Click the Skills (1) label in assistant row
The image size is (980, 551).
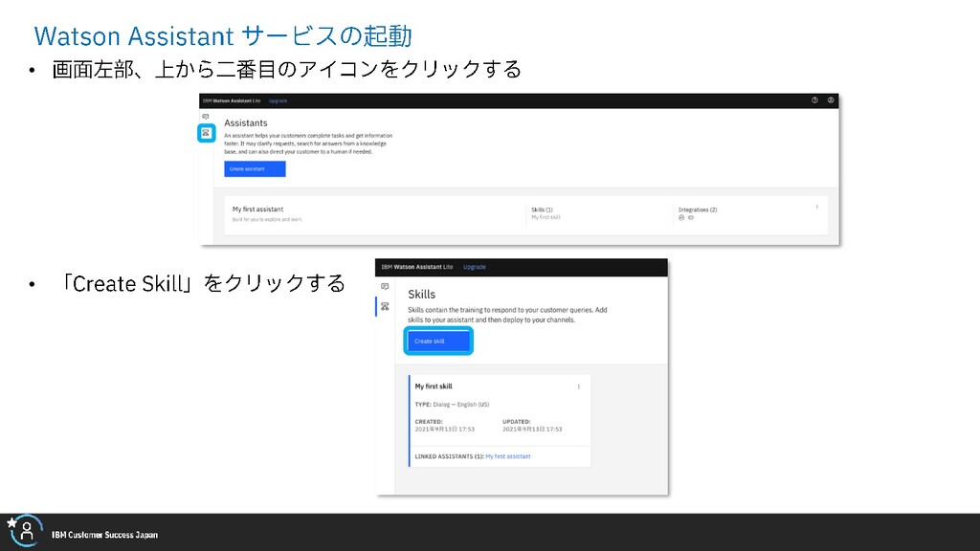coord(542,209)
